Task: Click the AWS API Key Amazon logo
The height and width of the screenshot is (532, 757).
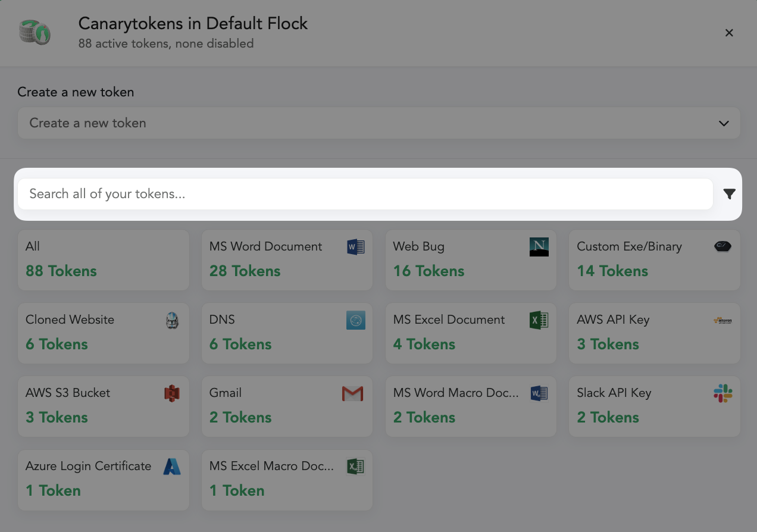Action: point(722,320)
